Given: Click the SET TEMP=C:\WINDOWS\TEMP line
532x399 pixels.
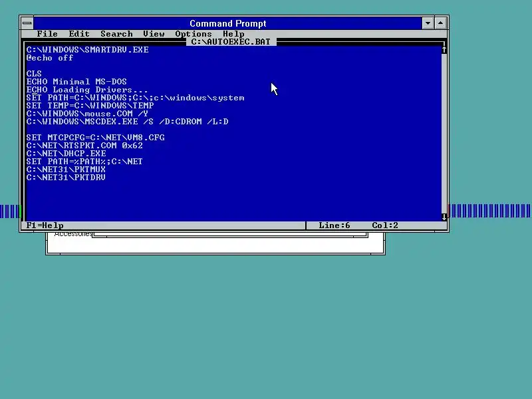Looking at the screenshot, I should 90,106.
